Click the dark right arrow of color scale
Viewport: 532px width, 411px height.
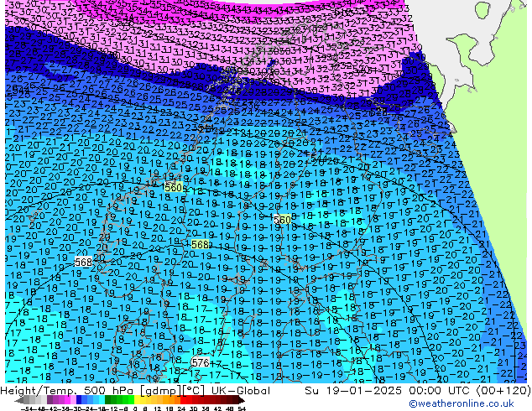coord(242,400)
